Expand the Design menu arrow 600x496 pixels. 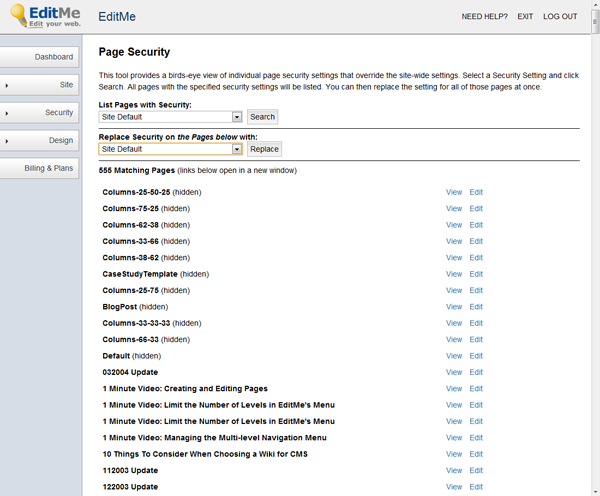coord(7,141)
